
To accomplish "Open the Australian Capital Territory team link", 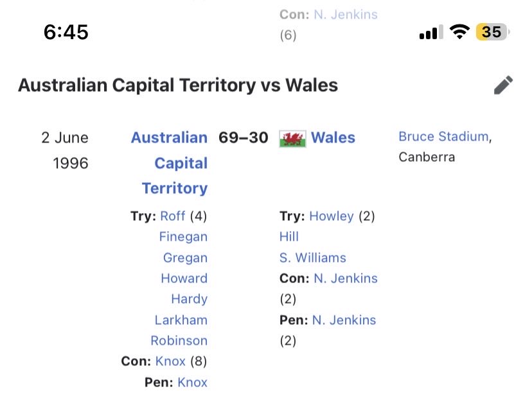I will tap(170, 163).
